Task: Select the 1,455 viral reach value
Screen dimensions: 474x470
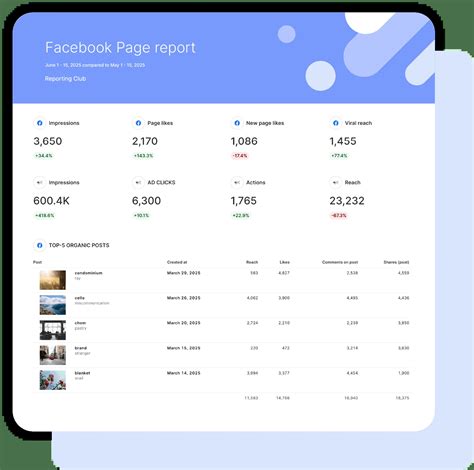Action: click(x=343, y=141)
